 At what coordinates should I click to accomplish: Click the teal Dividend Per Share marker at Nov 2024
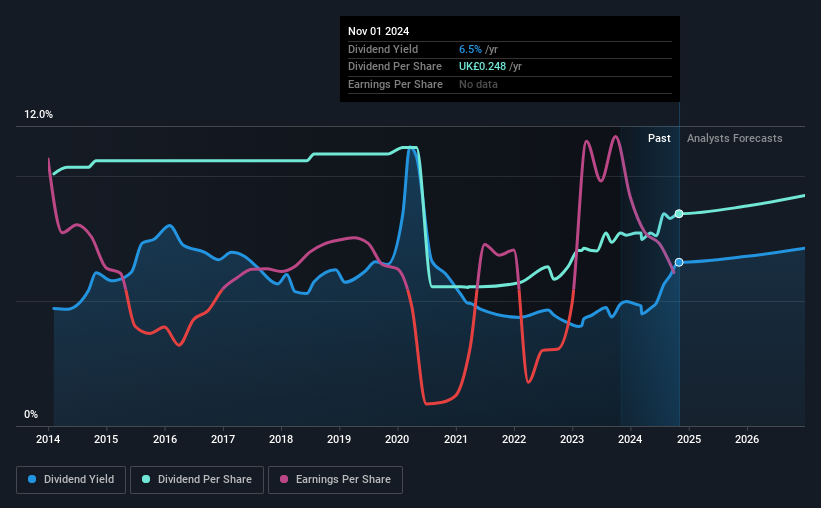(679, 214)
